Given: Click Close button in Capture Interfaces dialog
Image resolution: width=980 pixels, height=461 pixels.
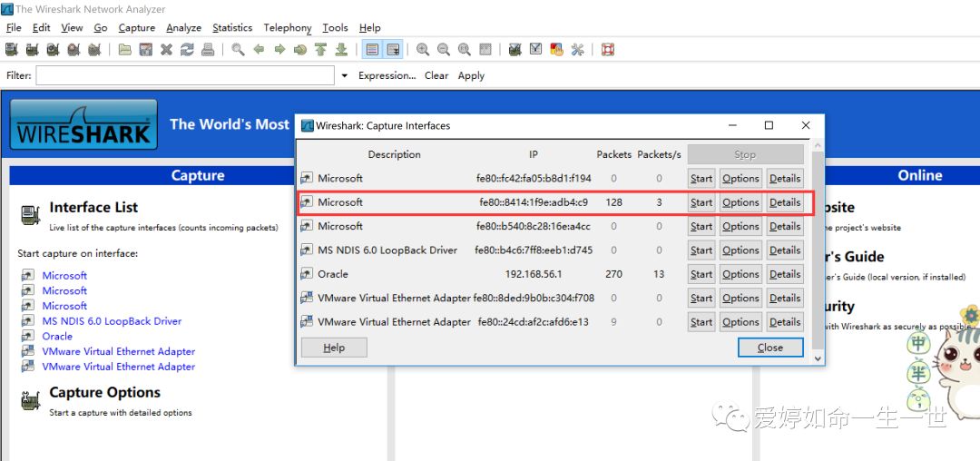Looking at the screenshot, I should point(770,348).
